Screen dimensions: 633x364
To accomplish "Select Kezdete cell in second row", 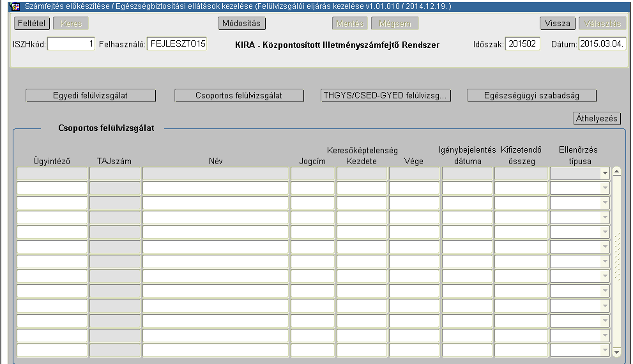I will click(x=362, y=188).
